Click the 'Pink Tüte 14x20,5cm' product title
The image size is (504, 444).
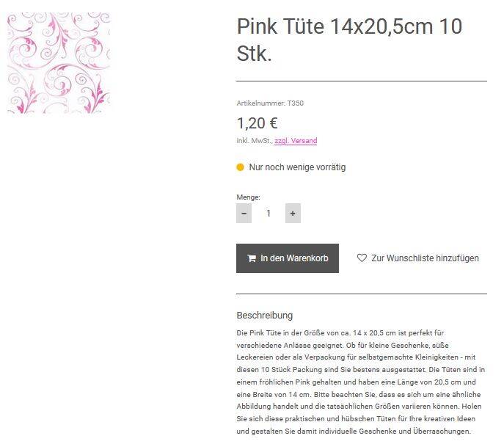point(349,40)
